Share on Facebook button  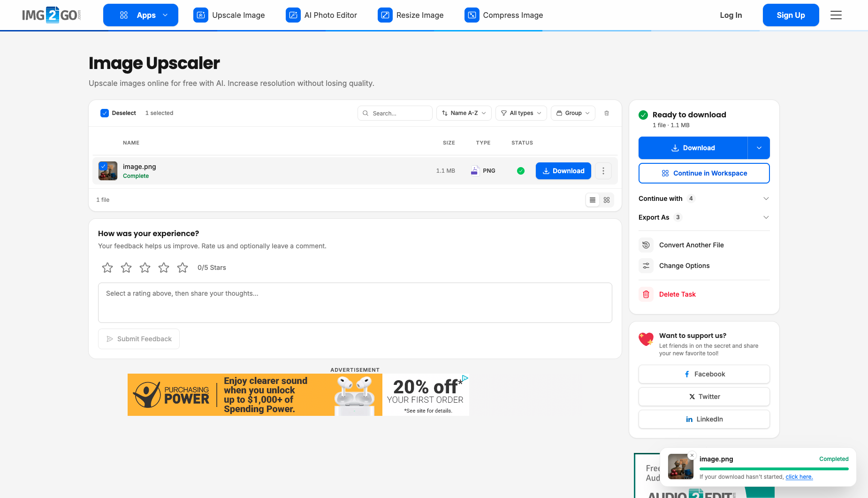704,374
